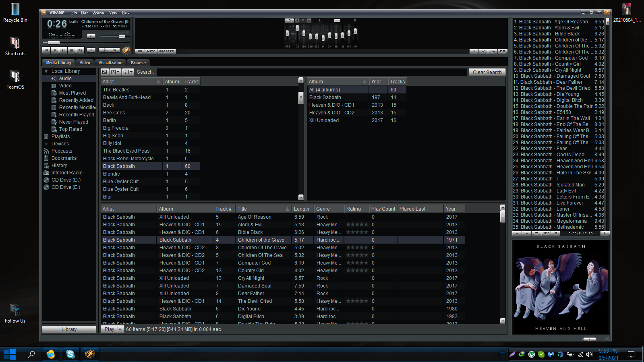This screenshot has height=362, width=644.
Task: Turn the equalizer ON button
Action: coord(140,52)
